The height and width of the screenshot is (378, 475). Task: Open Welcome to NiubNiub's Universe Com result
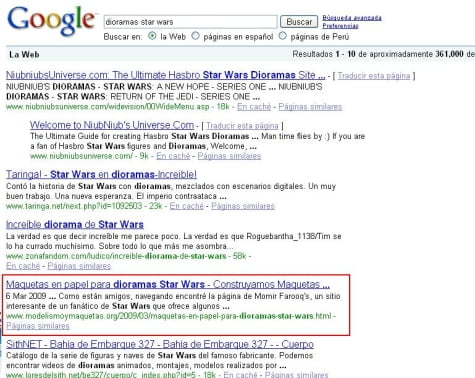click(x=112, y=125)
